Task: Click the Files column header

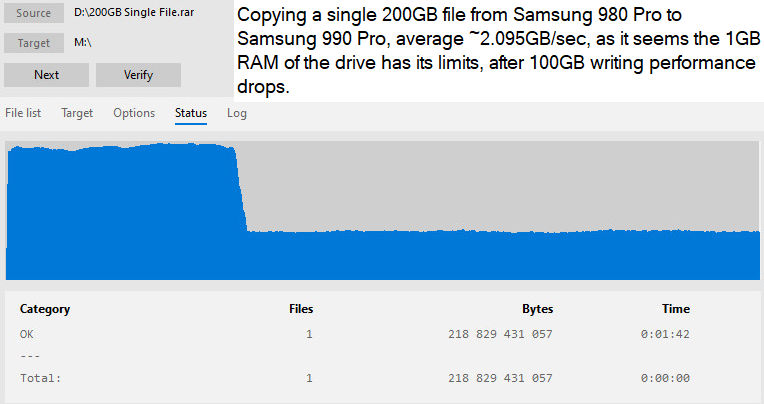Action: (x=301, y=309)
